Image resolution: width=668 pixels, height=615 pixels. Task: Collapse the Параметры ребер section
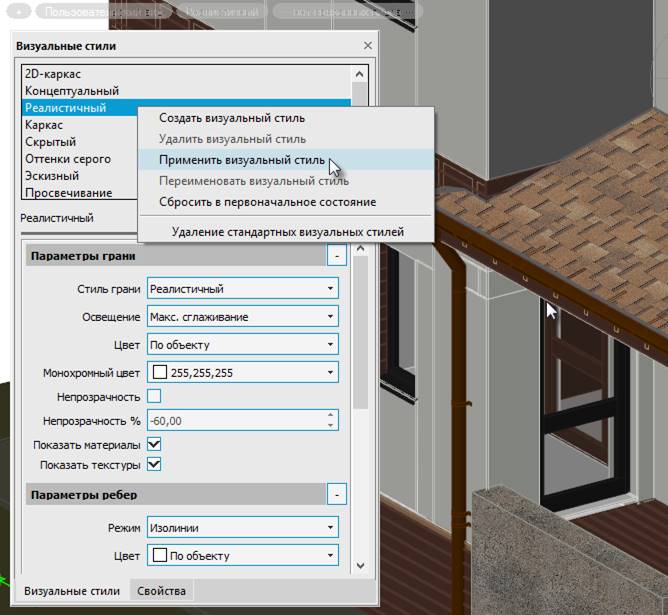[x=337, y=494]
